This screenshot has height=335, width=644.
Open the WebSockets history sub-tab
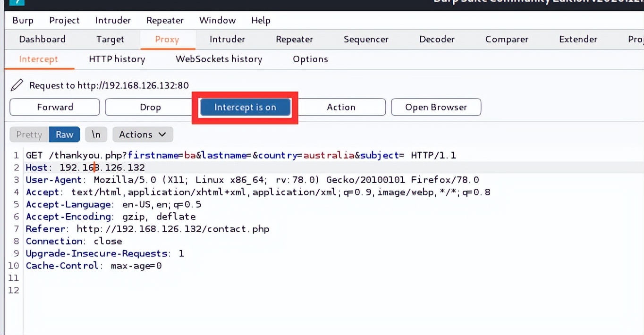[x=219, y=59]
